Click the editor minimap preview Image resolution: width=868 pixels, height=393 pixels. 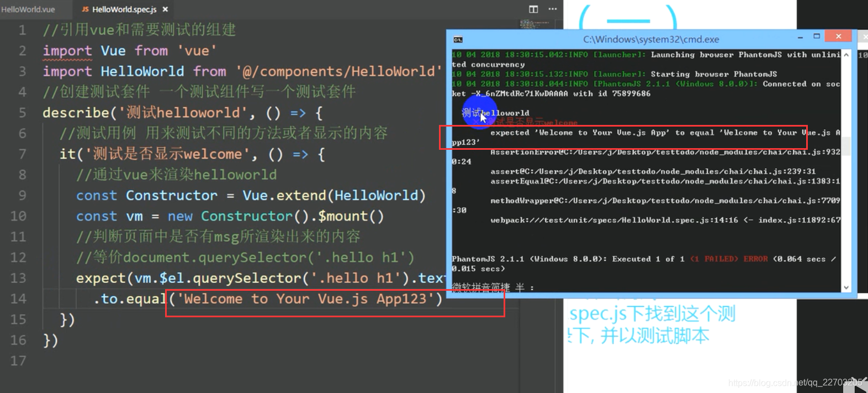(534, 24)
